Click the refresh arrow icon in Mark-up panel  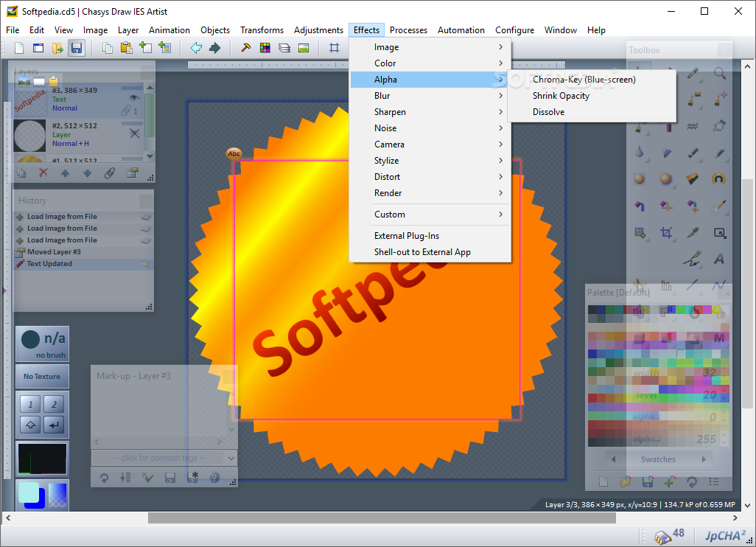[104, 478]
